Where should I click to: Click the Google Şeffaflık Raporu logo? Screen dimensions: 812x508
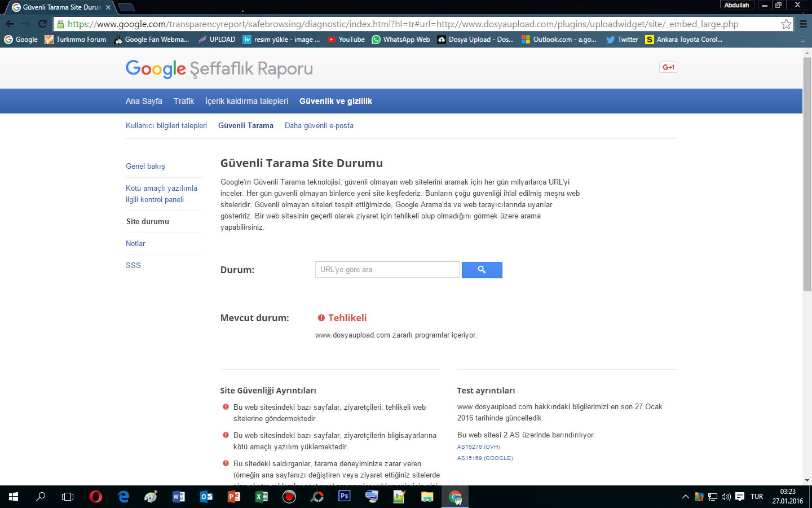coord(219,69)
